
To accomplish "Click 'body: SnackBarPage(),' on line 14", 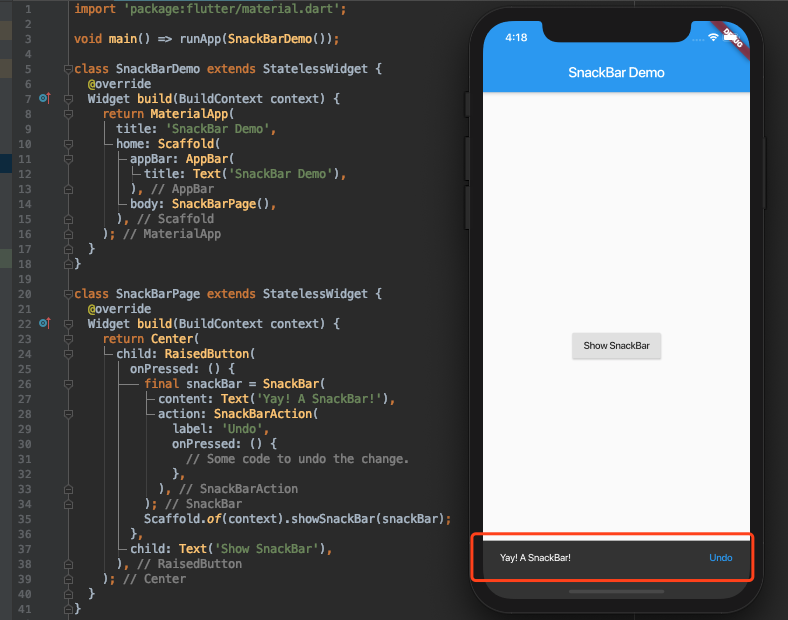I will tap(203, 204).
